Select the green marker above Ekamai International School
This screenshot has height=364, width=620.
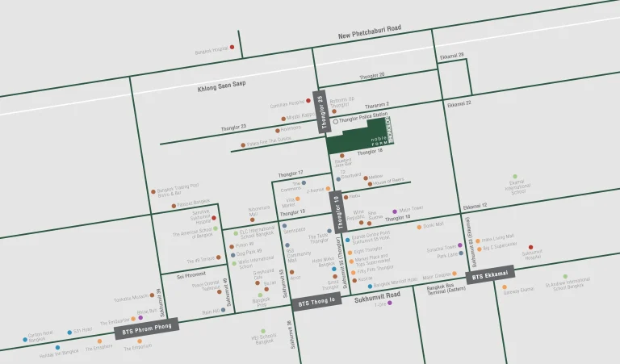coord(515,176)
